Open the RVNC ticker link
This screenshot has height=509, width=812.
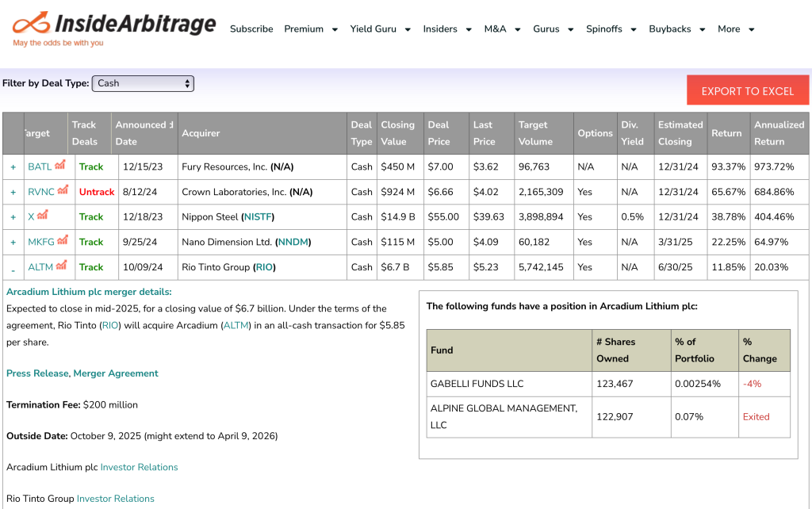pos(41,192)
